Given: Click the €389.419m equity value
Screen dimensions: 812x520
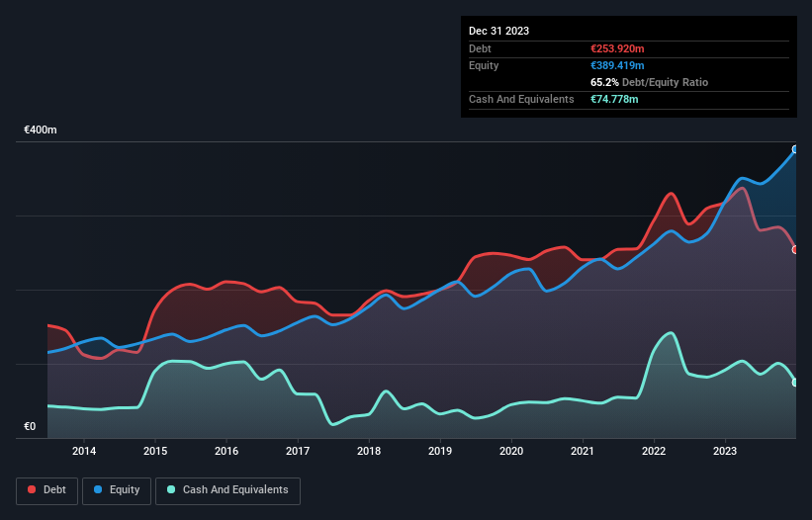Looking at the screenshot, I should (x=617, y=65).
